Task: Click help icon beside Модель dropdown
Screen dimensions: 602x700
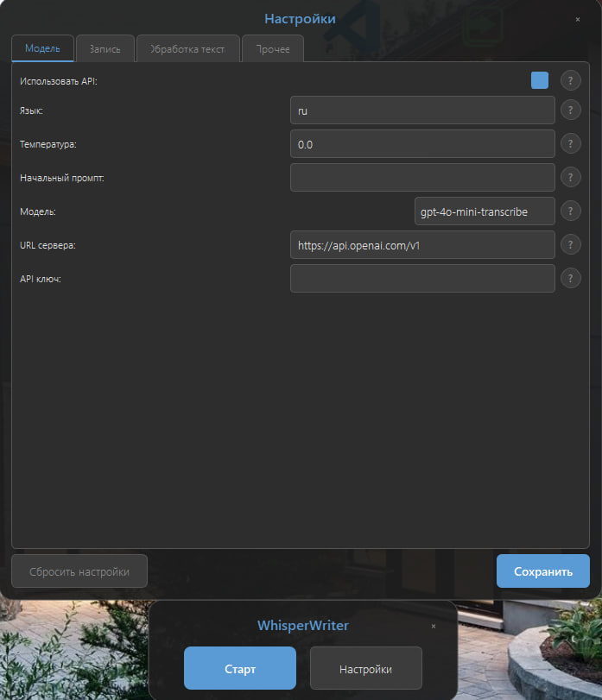Action: tap(570, 211)
